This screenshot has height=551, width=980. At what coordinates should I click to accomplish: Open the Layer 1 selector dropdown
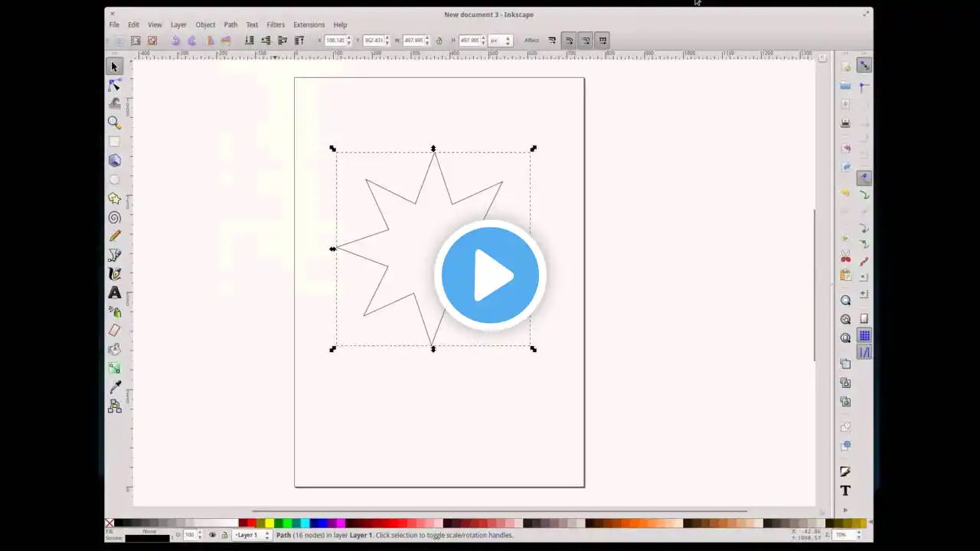click(252, 535)
